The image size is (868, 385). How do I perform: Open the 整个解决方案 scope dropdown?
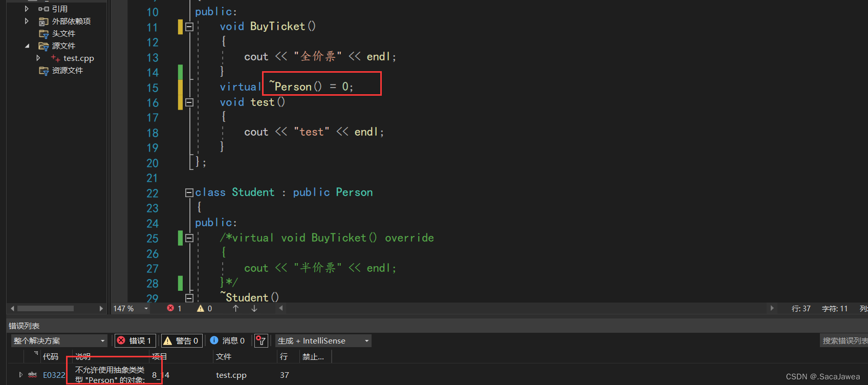click(x=59, y=340)
